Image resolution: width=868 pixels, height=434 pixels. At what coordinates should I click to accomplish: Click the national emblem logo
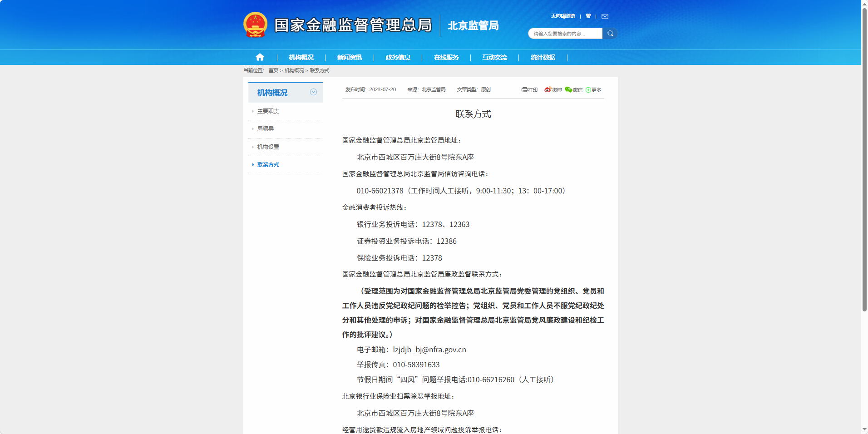tap(255, 25)
